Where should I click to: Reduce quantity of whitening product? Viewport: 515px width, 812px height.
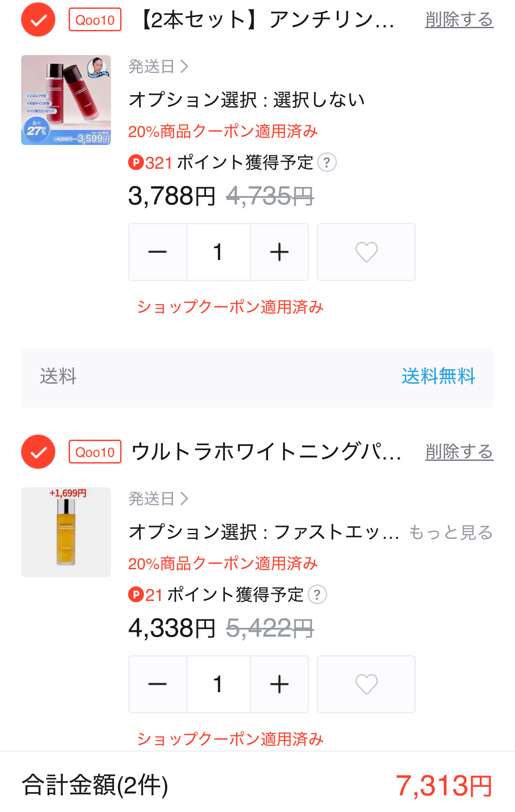tap(158, 684)
